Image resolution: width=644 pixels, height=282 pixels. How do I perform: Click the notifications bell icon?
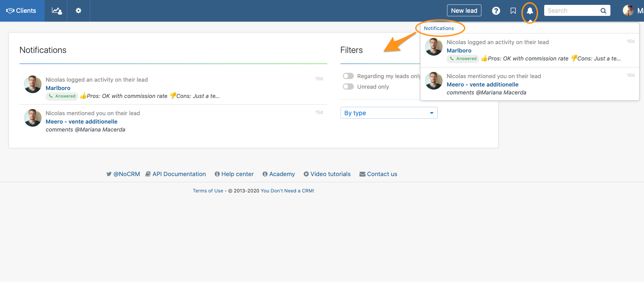[530, 11]
